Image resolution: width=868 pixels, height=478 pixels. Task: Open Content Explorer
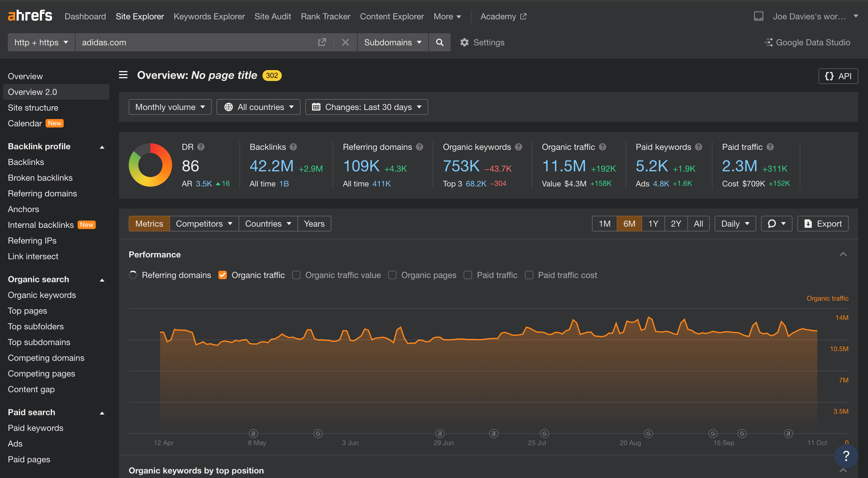click(x=392, y=16)
